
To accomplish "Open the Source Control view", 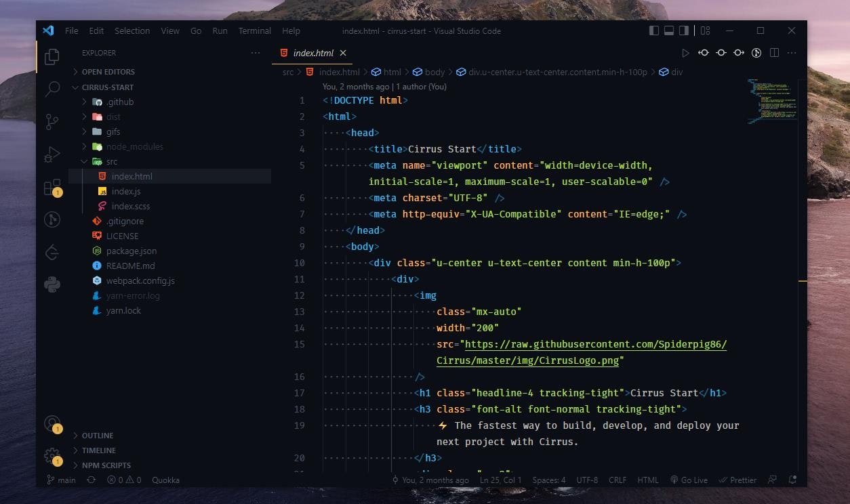I will (52, 122).
